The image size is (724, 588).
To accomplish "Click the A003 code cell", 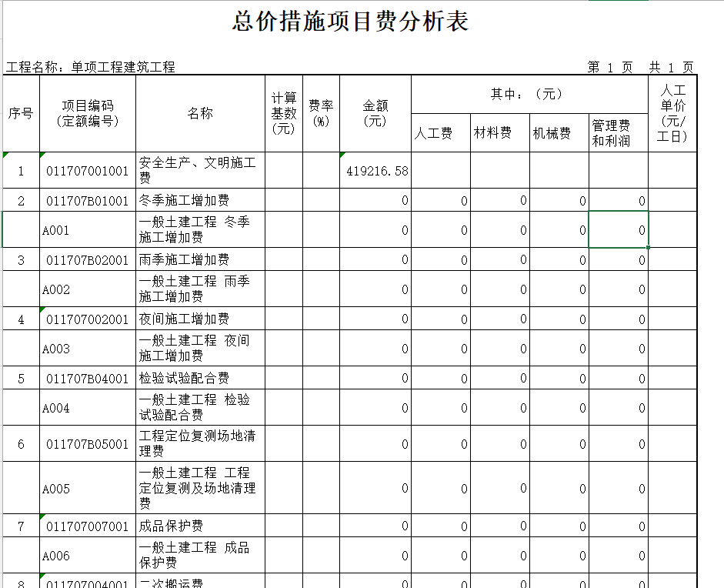I will point(88,349).
